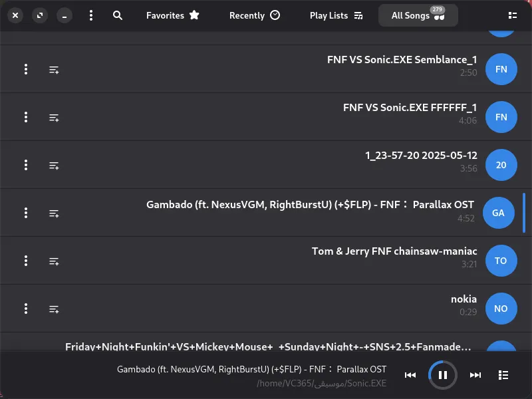Add the nokia song to playlist
The width and height of the screenshot is (532, 399).
(x=54, y=309)
